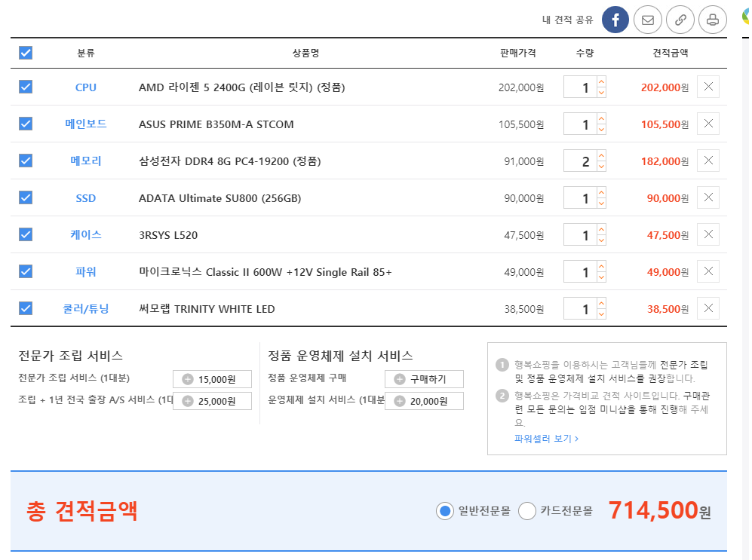This screenshot has width=752, height=560.
Task: Delete the 쿨러/튜닝 row with X
Action: 708,308
